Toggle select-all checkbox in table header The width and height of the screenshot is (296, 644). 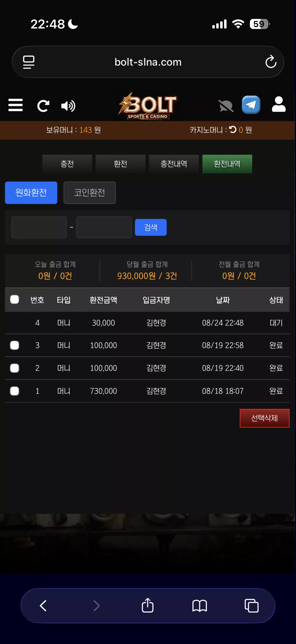coord(14,299)
